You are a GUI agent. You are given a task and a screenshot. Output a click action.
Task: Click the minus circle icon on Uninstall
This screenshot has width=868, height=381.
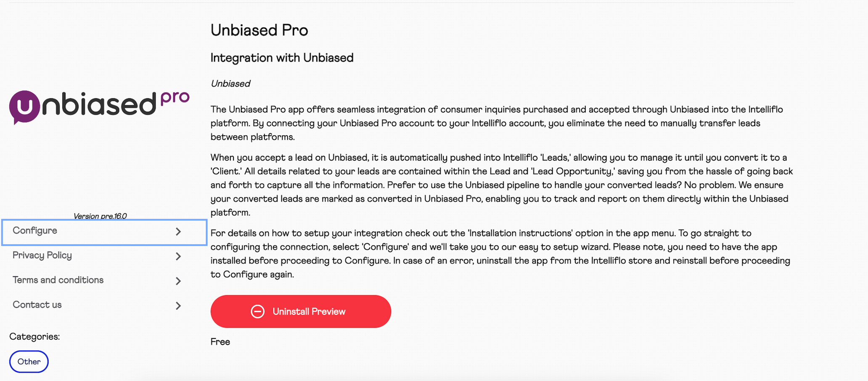coord(257,311)
